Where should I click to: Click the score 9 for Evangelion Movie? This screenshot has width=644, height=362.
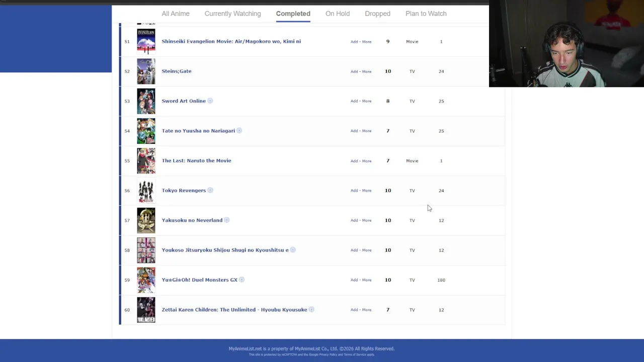[x=388, y=41]
